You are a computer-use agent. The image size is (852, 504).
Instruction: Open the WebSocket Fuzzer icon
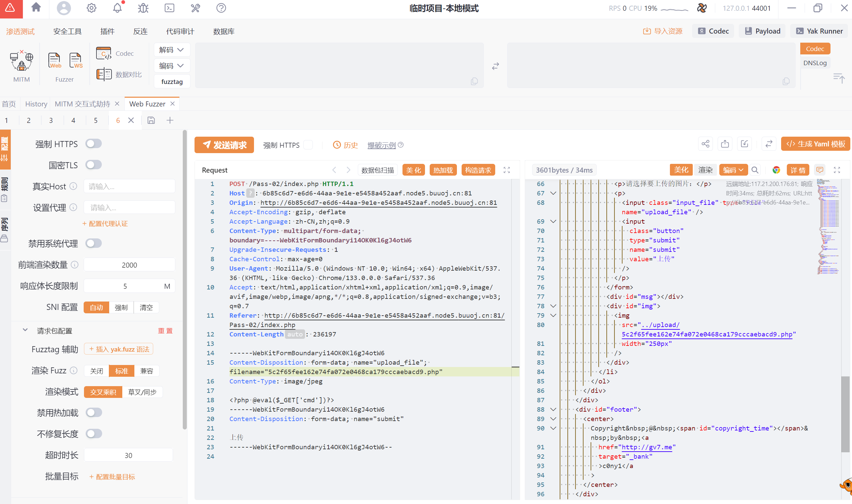pos(76,61)
